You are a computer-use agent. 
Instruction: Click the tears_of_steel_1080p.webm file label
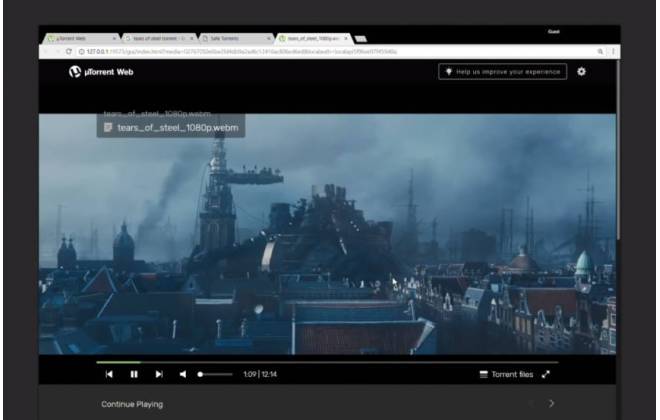point(178,128)
